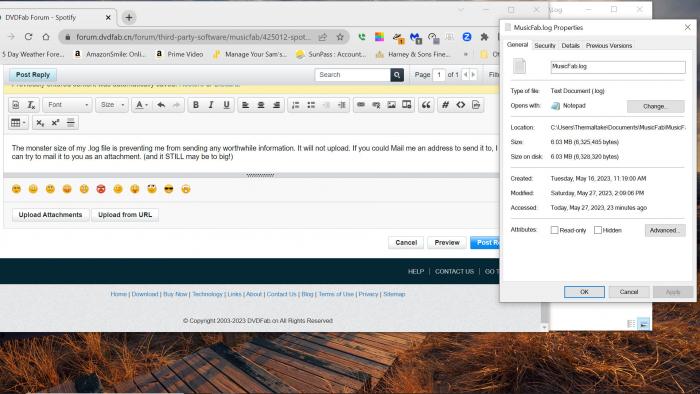The width and height of the screenshot is (700, 394).
Task: Click the blue Z extension icon
Action: tap(467, 37)
